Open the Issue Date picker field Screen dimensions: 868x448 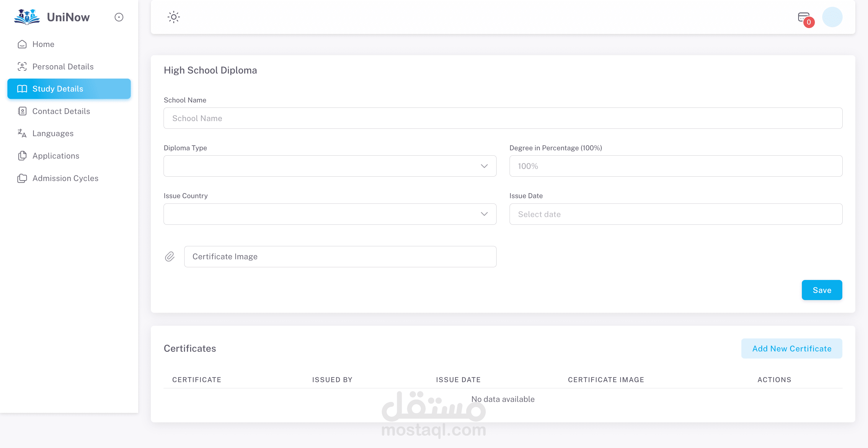(x=675, y=214)
